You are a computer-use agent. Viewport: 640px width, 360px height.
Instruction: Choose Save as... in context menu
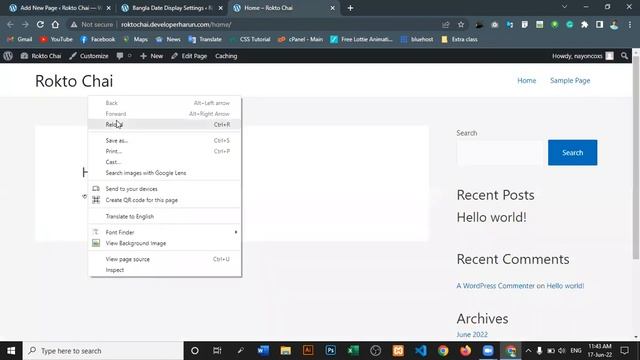pyautogui.click(x=164, y=140)
